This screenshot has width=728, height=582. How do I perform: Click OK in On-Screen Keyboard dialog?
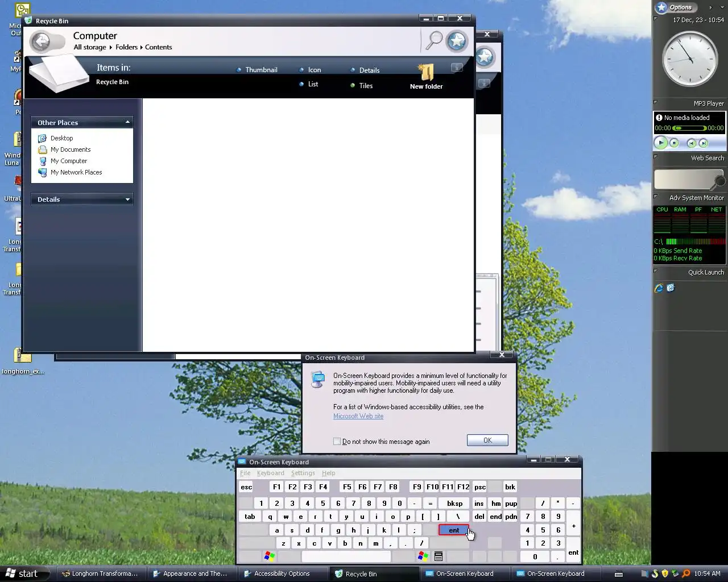pos(487,440)
